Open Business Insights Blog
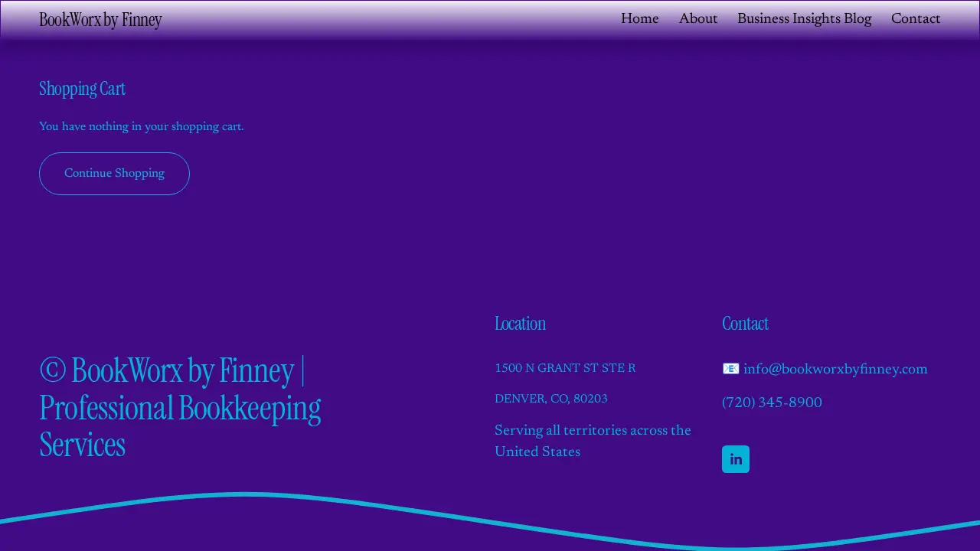The width and height of the screenshot is (980, 551). (x=804, y=19)
